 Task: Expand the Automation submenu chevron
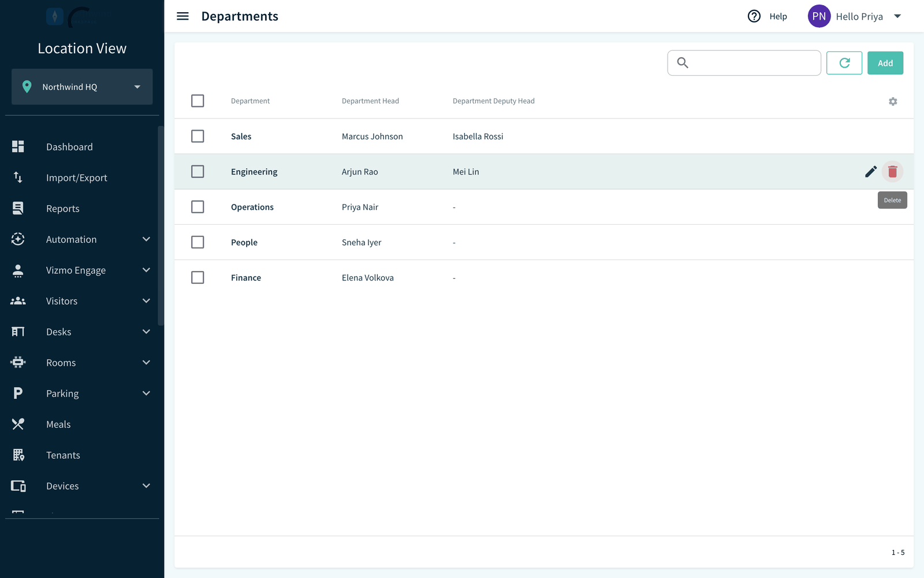[x=146, y=239]
